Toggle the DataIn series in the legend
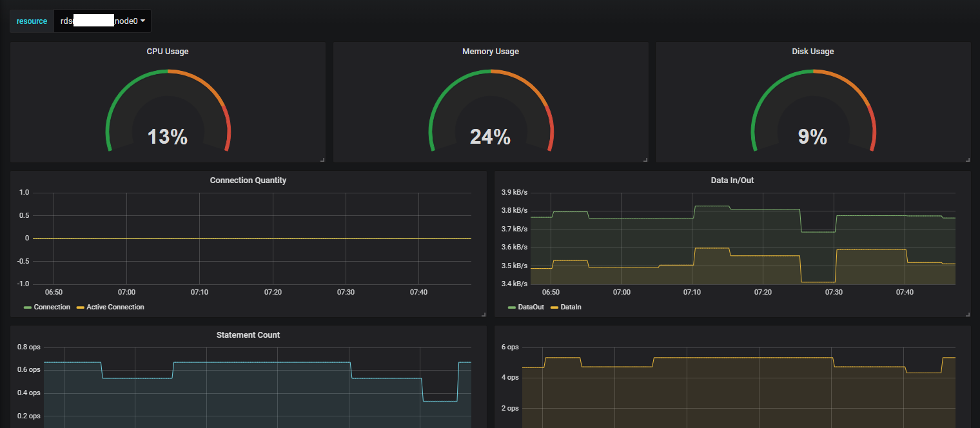 point(572,307)
